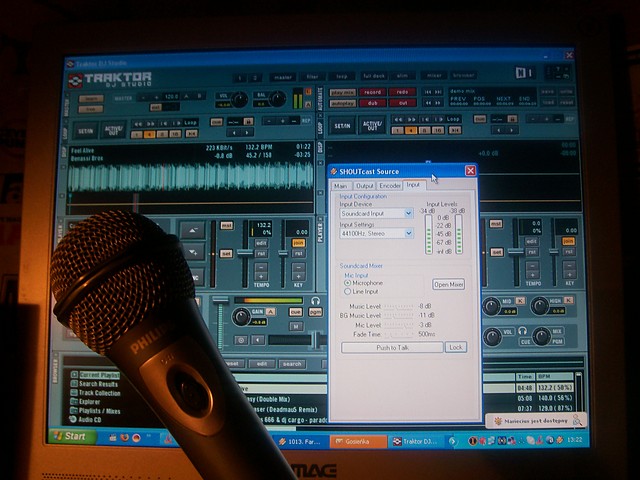Turn the headphone CUE mix knob
The width and height of the screenshot is (640, 480).
click(x=542, y=336)
